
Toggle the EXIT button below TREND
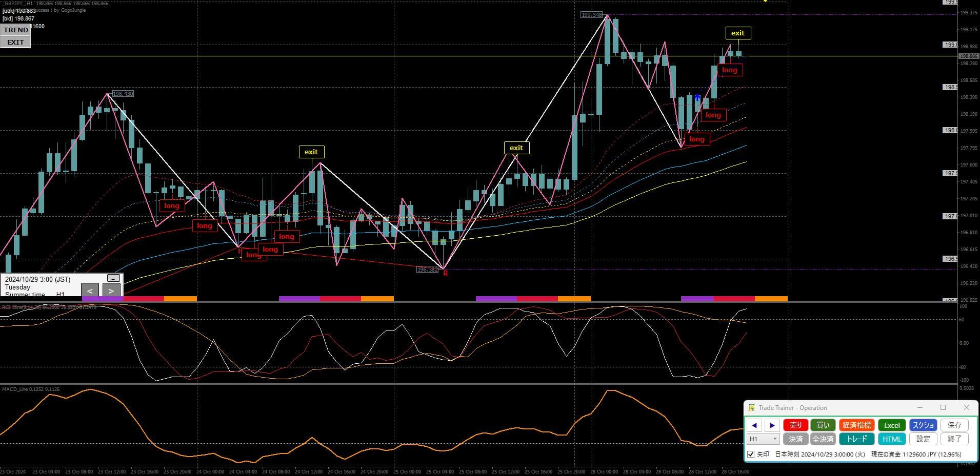(15, 42)
